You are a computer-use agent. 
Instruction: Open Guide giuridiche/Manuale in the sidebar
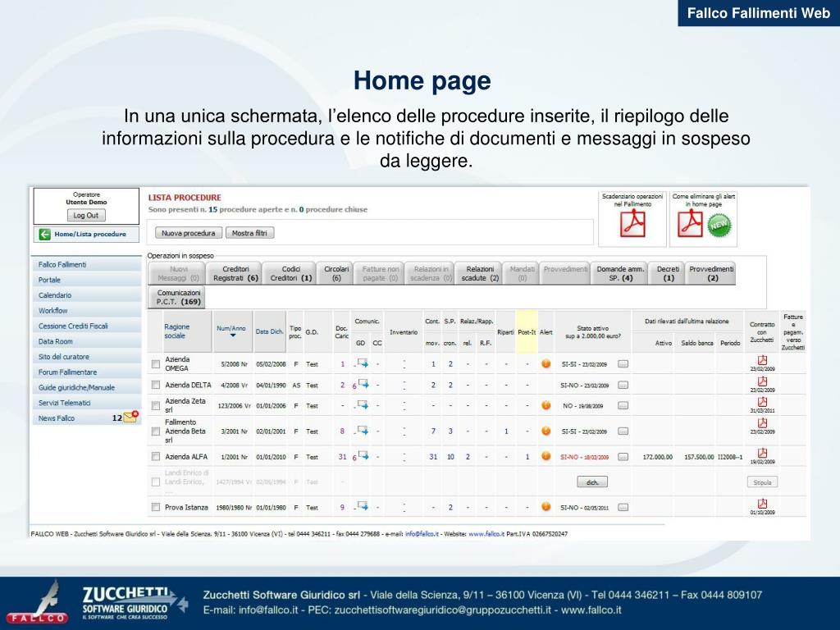coord(87,387)
